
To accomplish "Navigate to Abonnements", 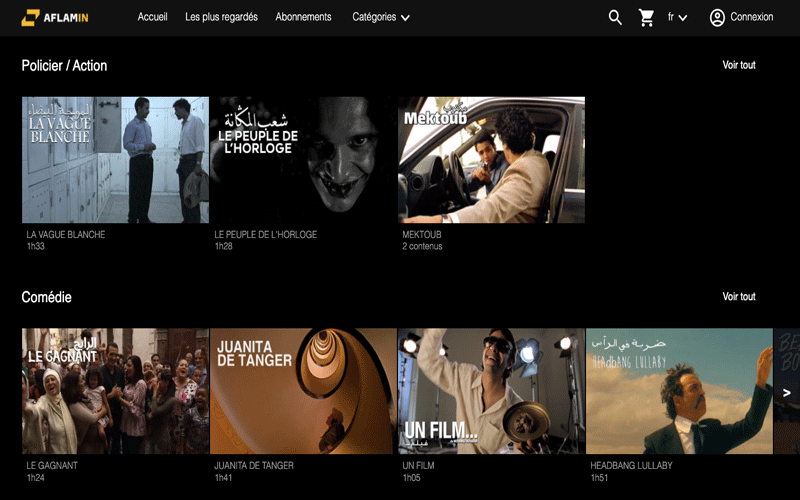I will click(304, 17).
